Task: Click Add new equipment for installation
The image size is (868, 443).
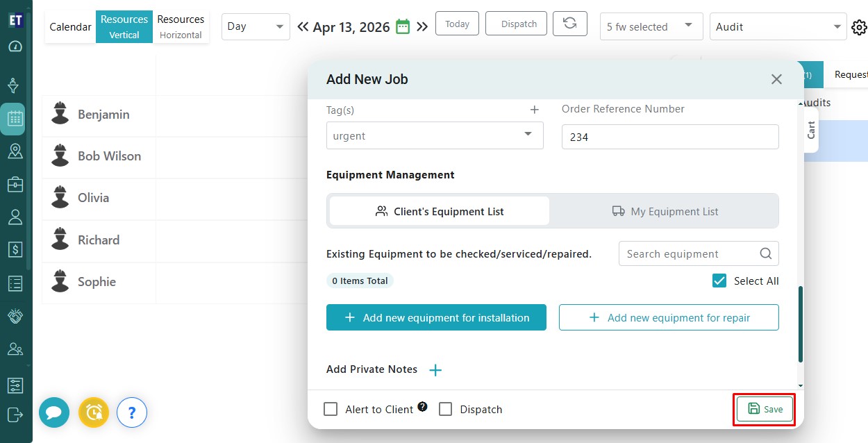Action: (x=436, y=317)
